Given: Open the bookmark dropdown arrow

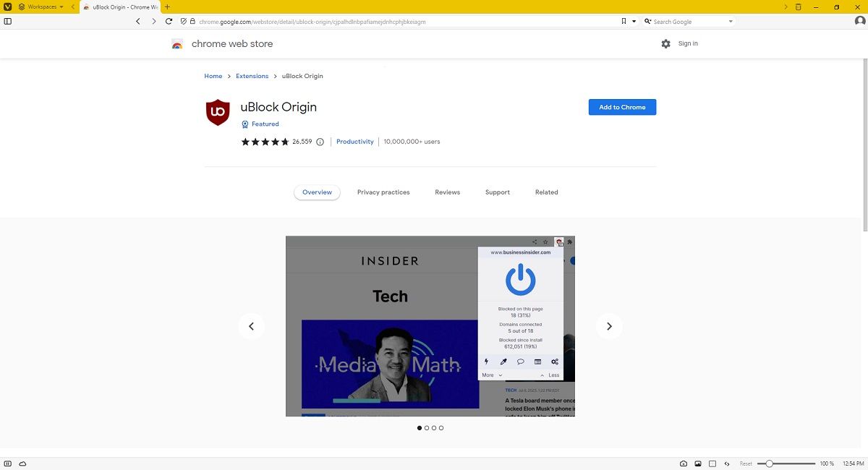Looking at the screenshot, I should (633, 22).
